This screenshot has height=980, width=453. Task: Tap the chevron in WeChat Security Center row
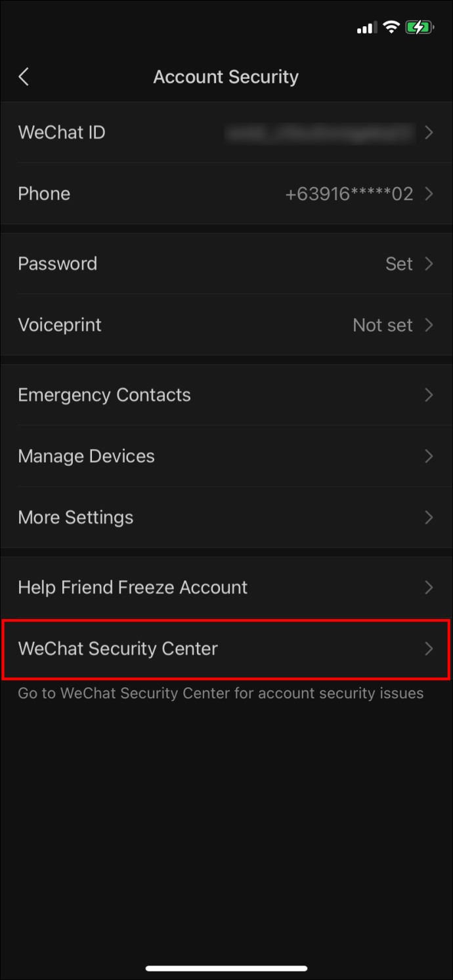[x=429, y=649]
